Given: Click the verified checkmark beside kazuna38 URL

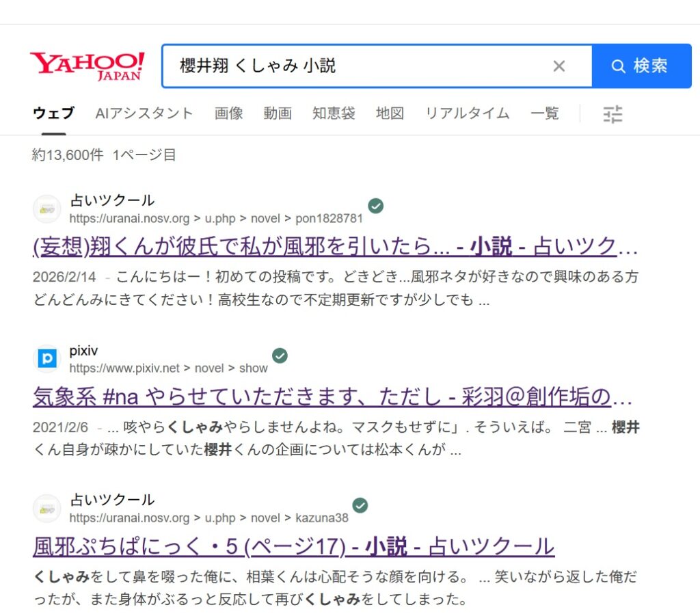Looking at the screenshot, I should click(360, 505).
